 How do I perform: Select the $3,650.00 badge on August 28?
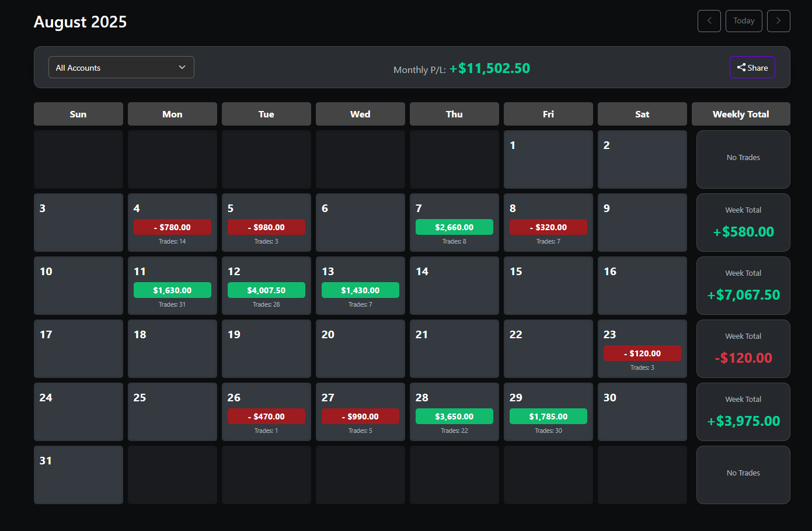pos(454,416)
